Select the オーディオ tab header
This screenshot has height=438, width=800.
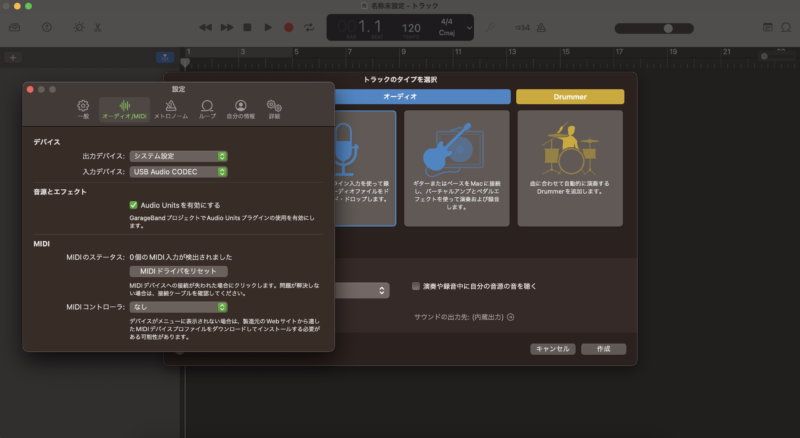(x=420, y=97)
